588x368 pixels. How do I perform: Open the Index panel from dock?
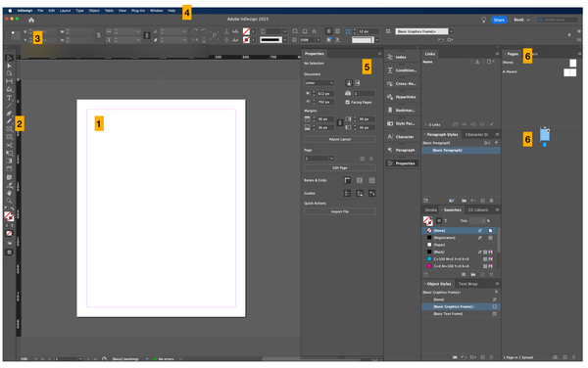pos(402,57)
